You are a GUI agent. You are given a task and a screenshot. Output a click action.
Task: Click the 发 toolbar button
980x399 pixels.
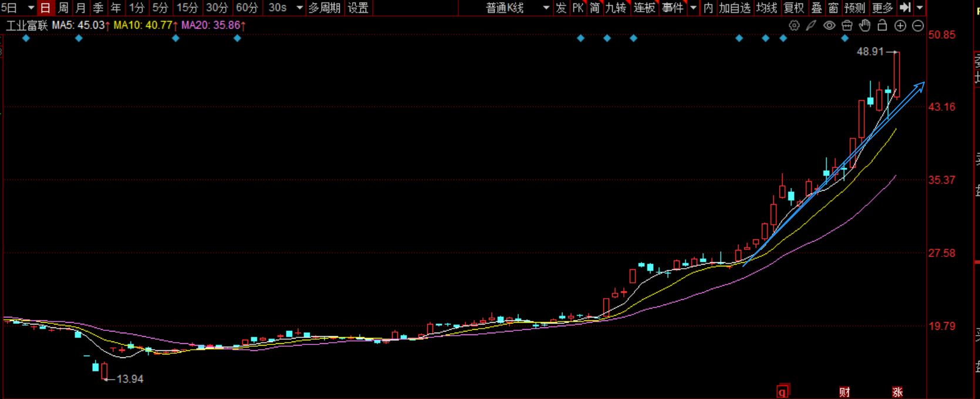click(561, 8)
